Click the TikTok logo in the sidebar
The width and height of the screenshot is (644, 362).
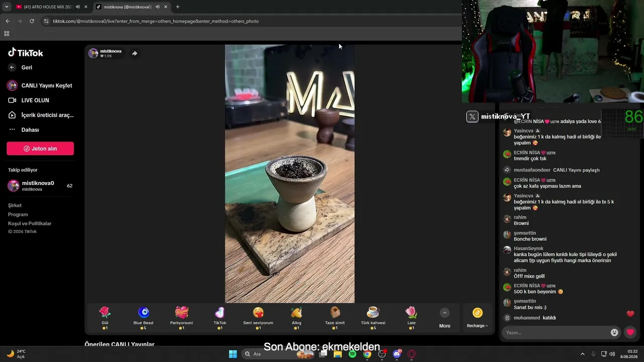tap(26, 53)
